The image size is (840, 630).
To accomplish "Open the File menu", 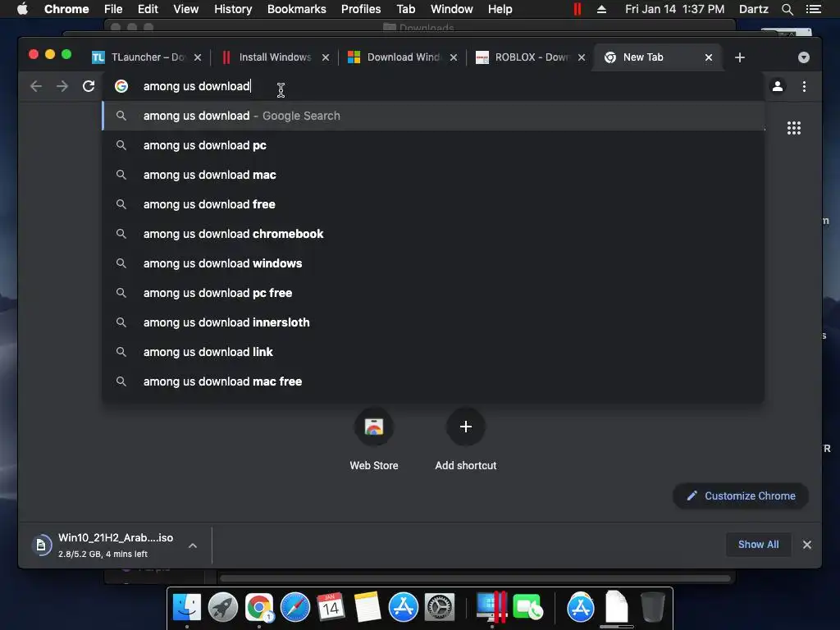I will pyautogui.click(x=113, y=9).
